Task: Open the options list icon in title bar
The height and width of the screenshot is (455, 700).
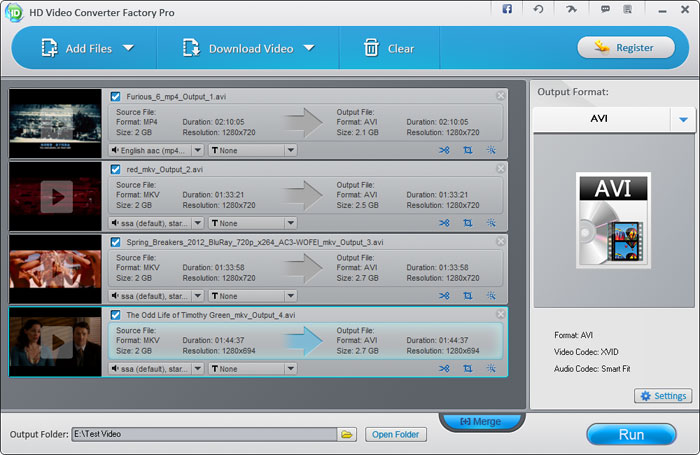Action: click(x=628, y=9)
